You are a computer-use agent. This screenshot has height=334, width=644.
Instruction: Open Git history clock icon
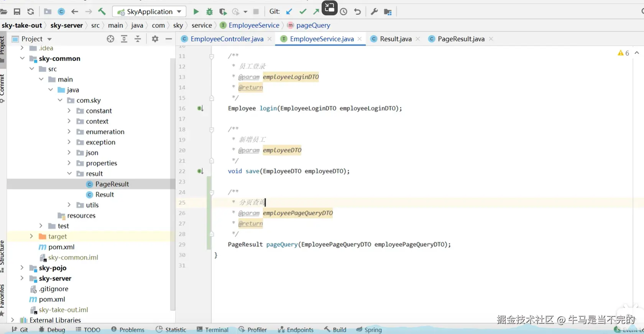tap(343, 12)
